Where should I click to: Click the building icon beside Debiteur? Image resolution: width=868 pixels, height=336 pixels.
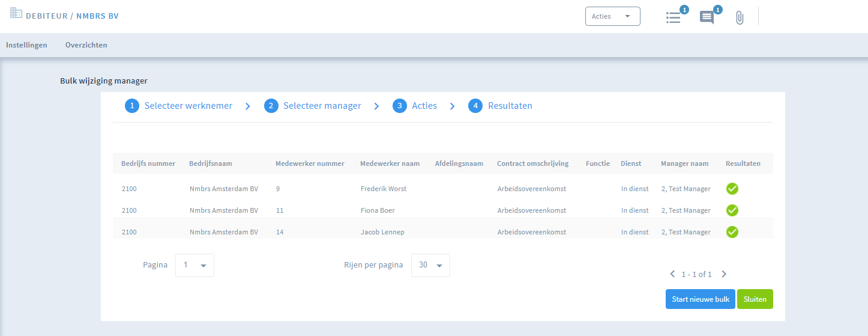click(x=16, y=13)
